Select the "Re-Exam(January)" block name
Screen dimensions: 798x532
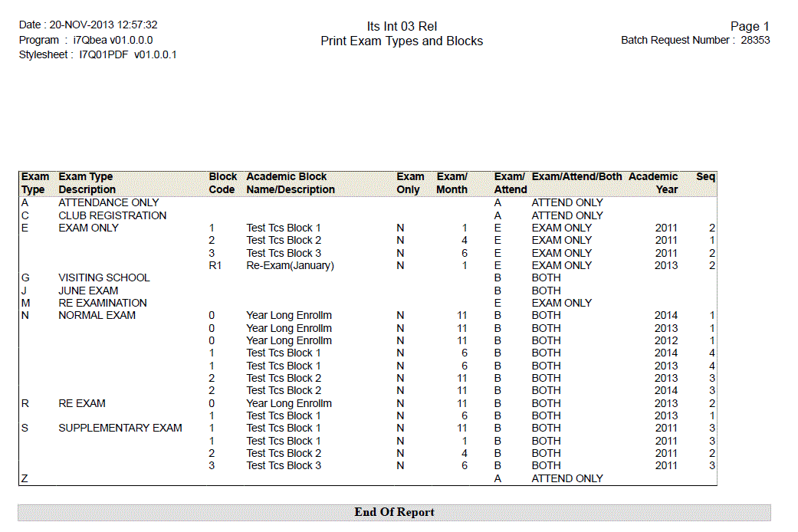pyautogui.click(x=290, y=265)
